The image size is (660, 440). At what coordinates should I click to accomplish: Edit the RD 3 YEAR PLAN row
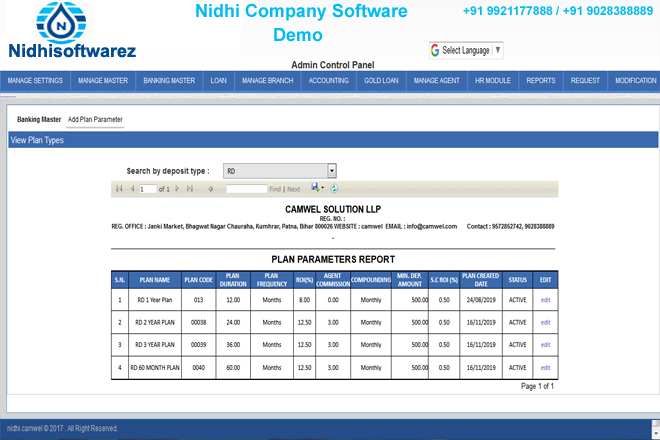546,345
